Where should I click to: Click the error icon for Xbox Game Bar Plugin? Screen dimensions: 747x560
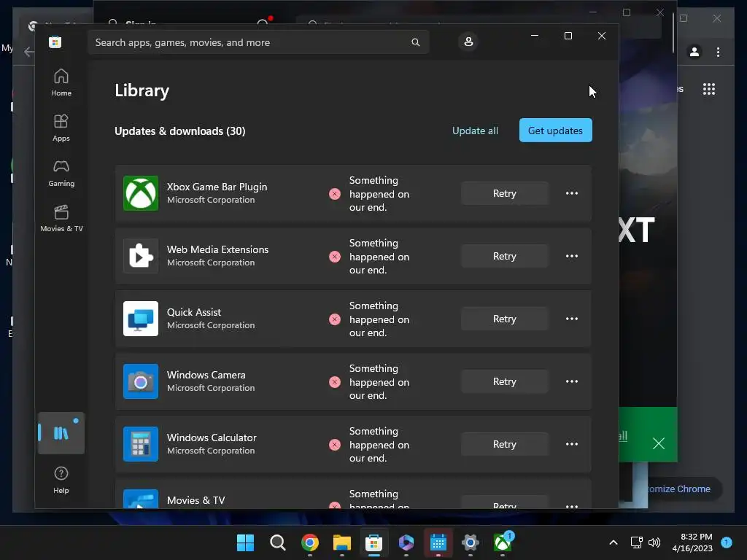(x=335, y=194)
